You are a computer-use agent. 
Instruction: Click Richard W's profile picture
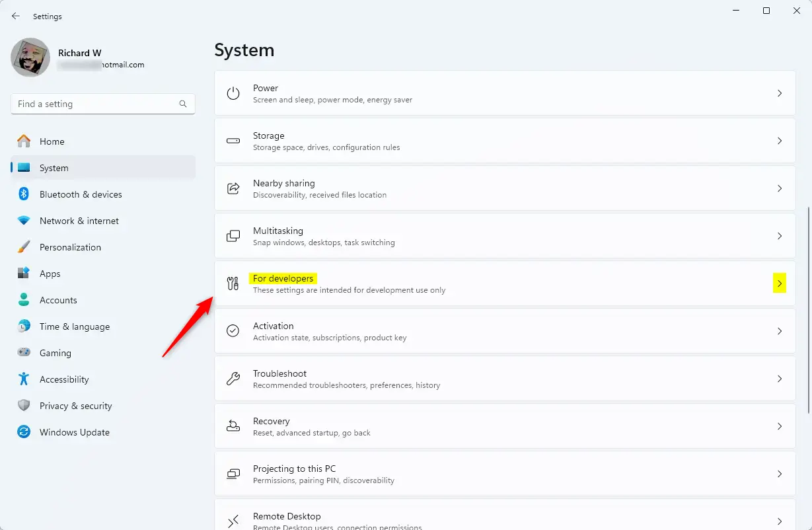coord(30,58)
